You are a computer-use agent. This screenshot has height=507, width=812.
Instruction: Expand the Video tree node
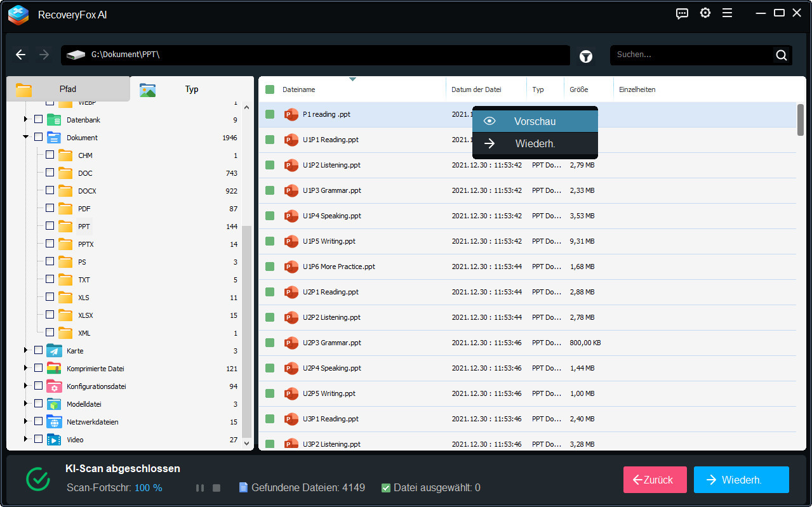point(26,439)
